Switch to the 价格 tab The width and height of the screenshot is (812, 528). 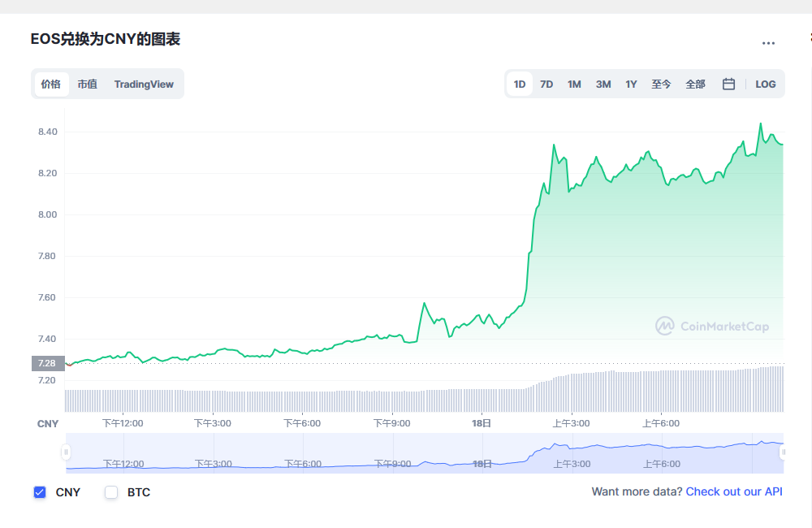click(x=51, y=84)
